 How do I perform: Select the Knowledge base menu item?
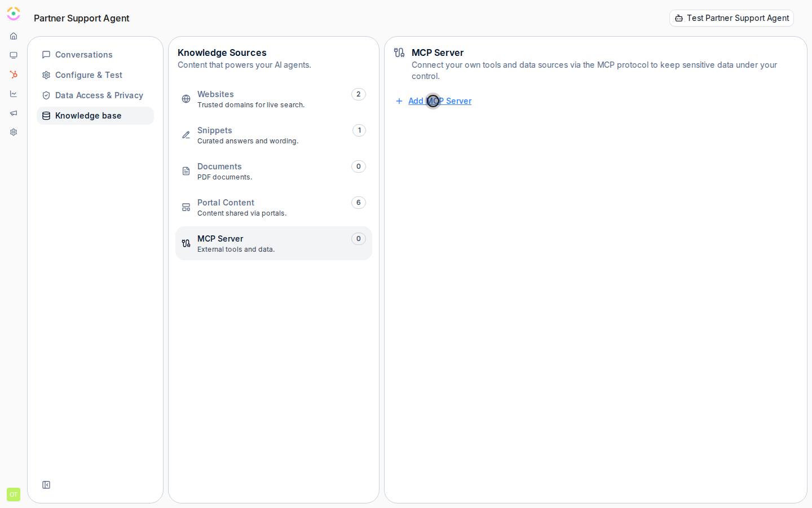pyautogui.click(x=95, y=116)
